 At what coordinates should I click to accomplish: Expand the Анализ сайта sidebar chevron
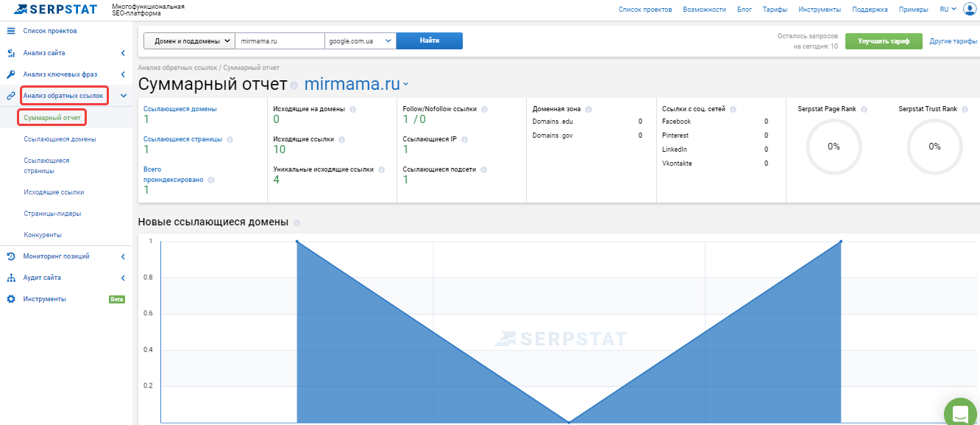click(x=123, y=53)
